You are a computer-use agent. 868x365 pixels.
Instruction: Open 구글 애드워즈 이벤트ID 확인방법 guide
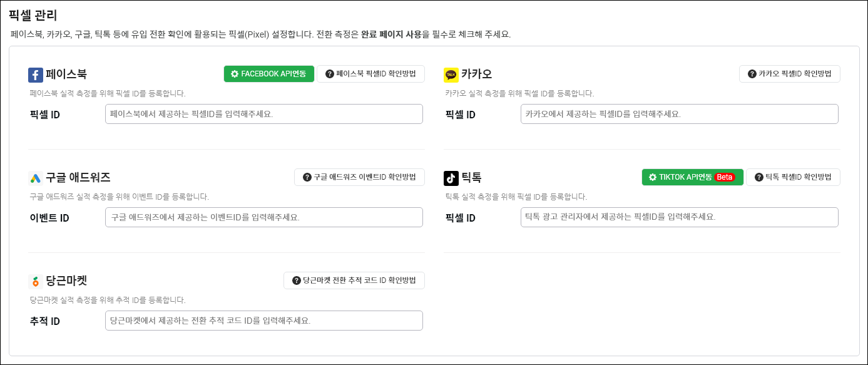click(359, 177)
